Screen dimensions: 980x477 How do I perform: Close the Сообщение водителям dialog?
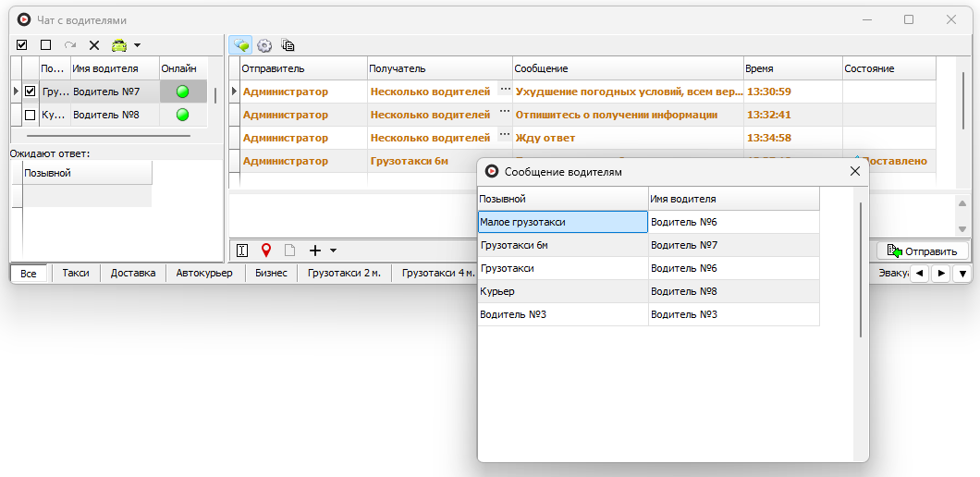point(855,171)
